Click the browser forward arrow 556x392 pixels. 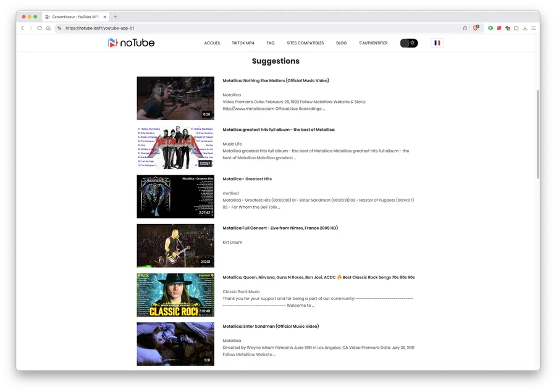tap(31, 28)
